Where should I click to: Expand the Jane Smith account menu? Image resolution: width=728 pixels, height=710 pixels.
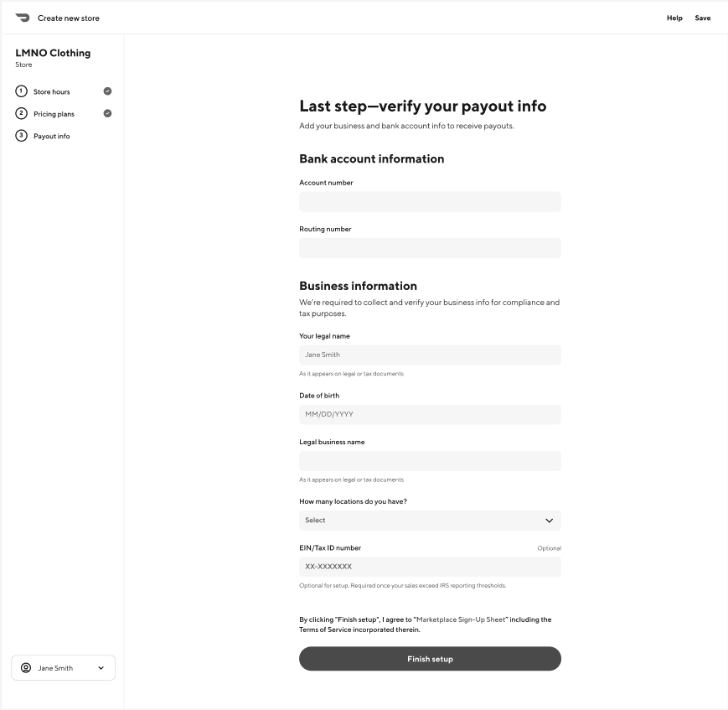(x=100, y=667)
